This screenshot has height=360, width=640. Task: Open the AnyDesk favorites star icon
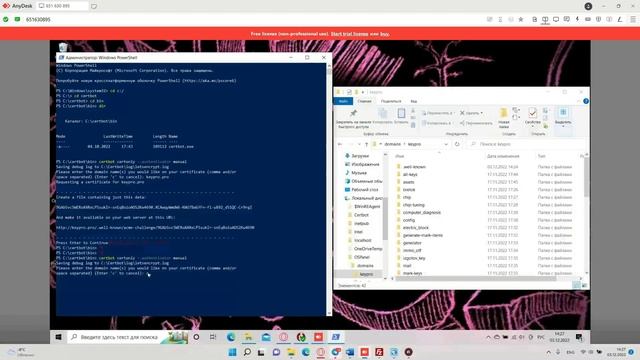pos(521,19)
